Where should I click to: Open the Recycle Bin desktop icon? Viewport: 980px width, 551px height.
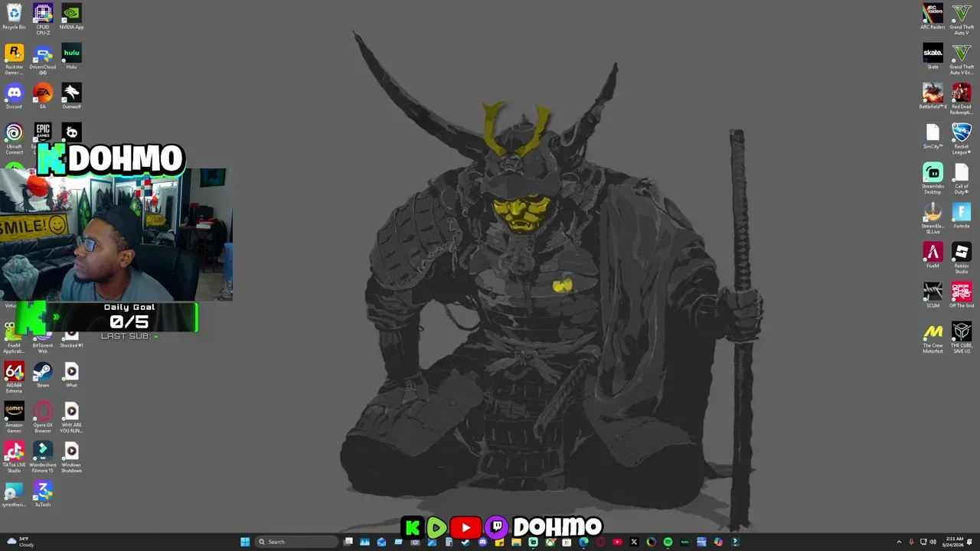point(14,17)
